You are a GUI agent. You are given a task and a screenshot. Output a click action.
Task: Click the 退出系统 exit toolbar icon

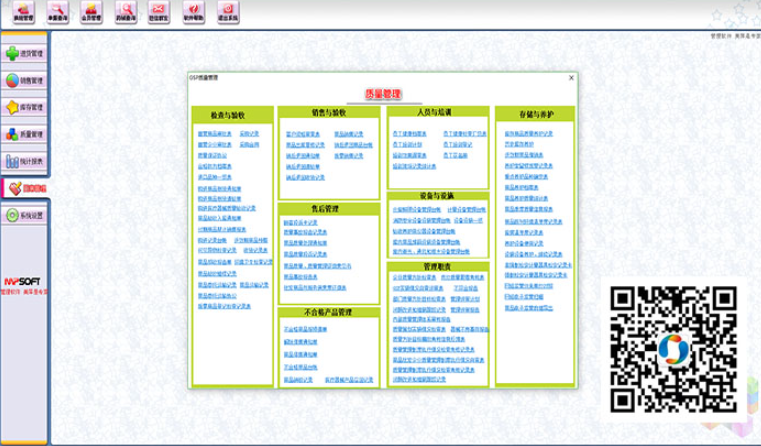pos(228,12)
